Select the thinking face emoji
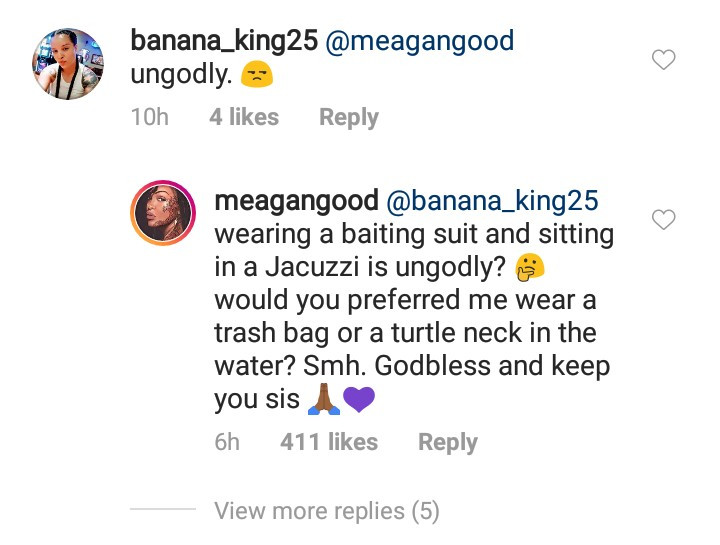Viewport: 720px width, 545px height. coord(529,267)
